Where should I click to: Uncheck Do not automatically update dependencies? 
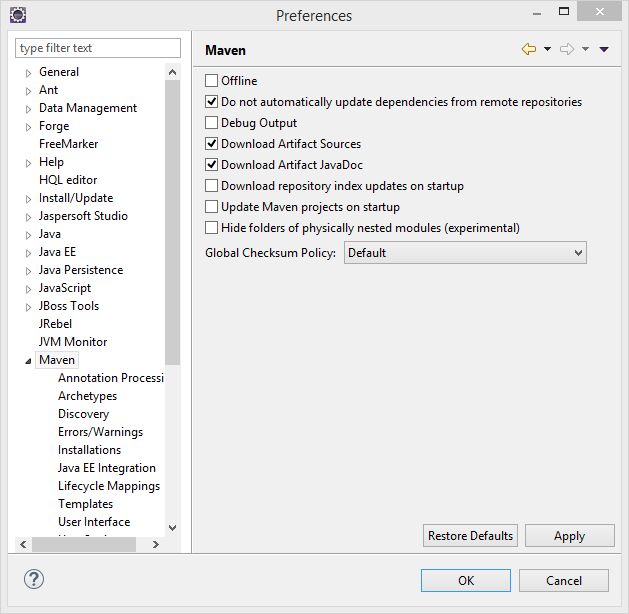[211, 101]
